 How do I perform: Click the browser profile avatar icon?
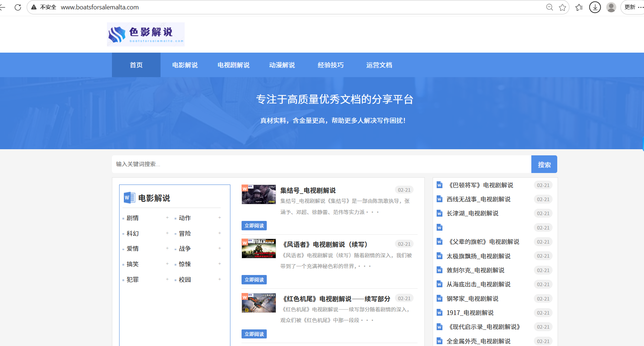[x=611, y=7]
